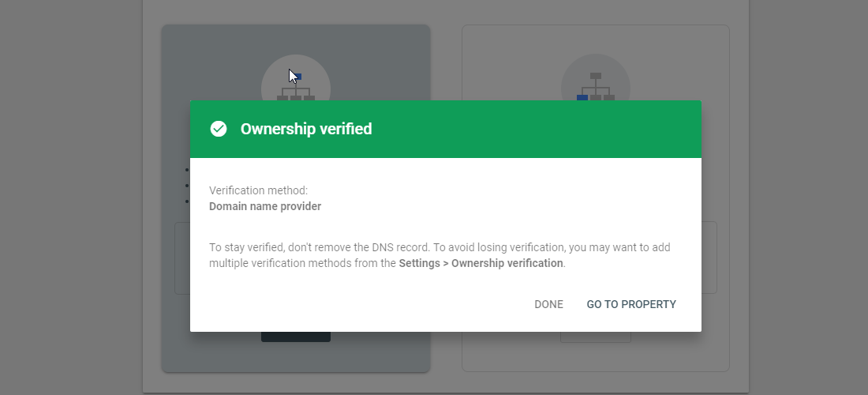Click the bullet points at left card edge
This screenshot has height=395, width=868.
(187, 186)
